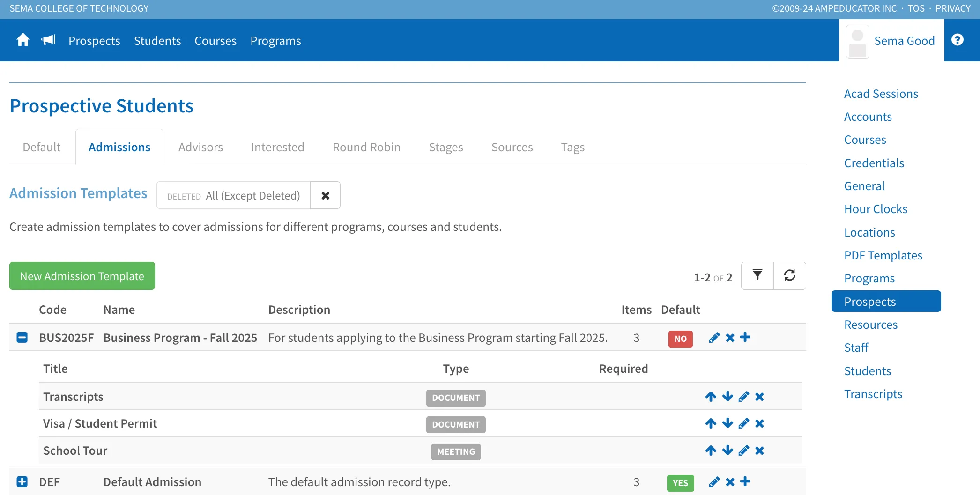Move Transcripts item down
980x503 pixels.
point(728,397)
